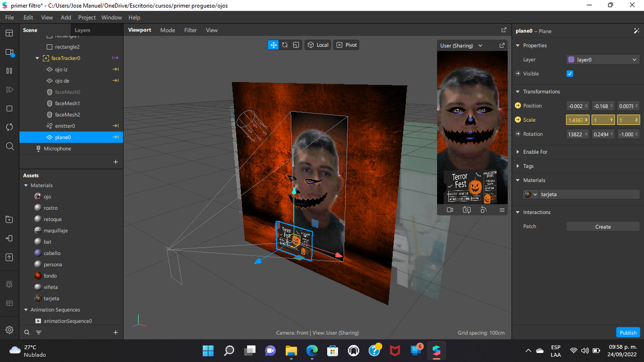Toggle the Local coordinate button
The image size is (644, 362).
coord(317,45)
